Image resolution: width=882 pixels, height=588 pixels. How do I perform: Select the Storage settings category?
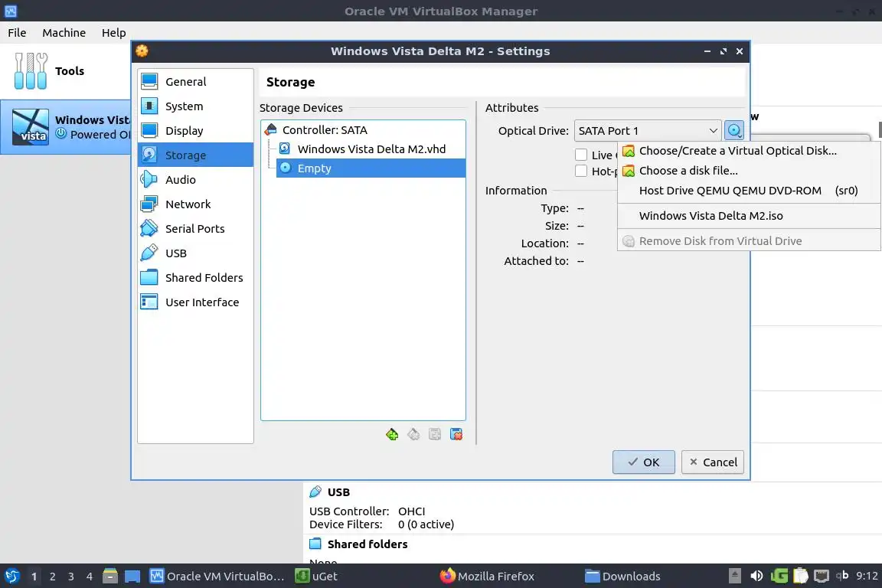click(195, 155)
